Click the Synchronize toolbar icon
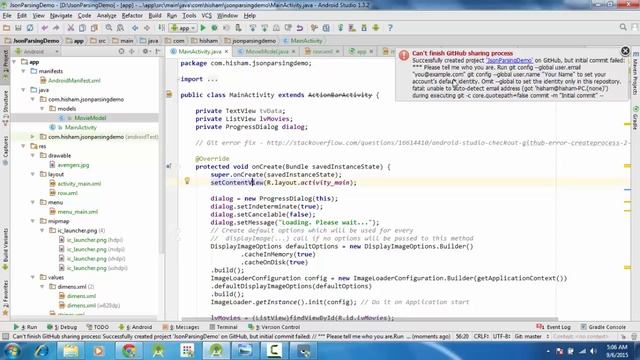 [x=30, y=28]
